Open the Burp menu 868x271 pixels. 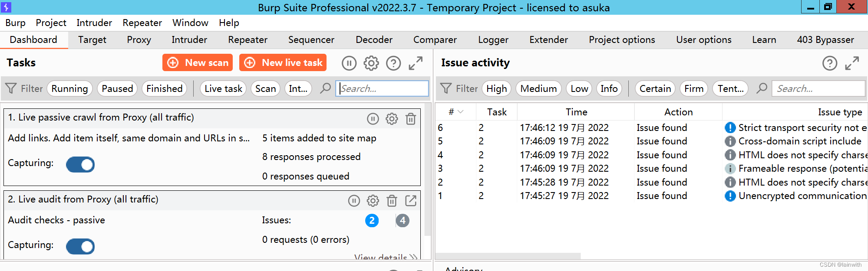click(15, 23)
